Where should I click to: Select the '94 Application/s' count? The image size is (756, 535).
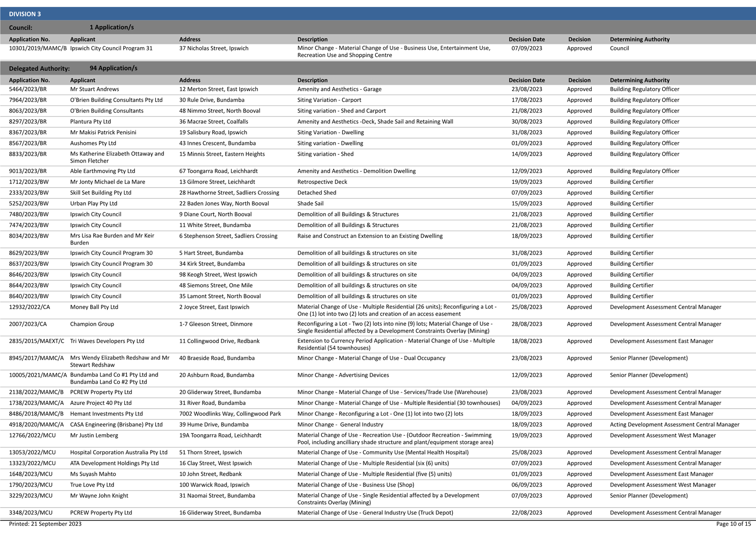113,68
